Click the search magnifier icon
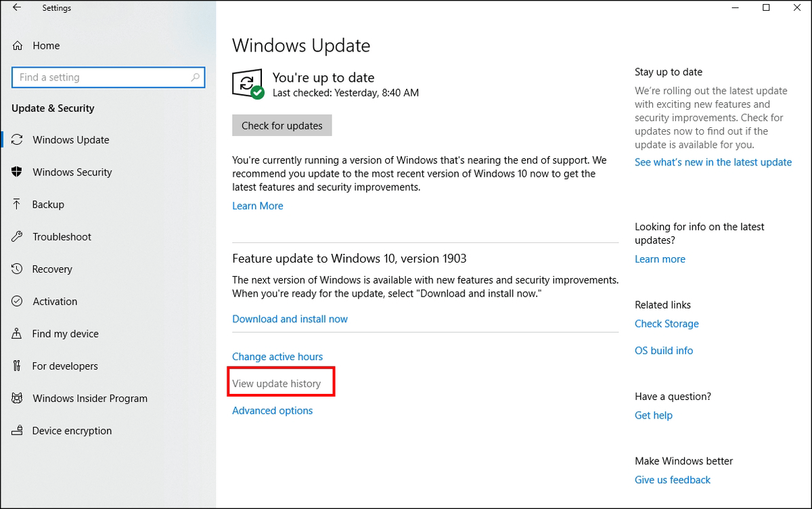The image size is (812, 509). pos(196,77)
